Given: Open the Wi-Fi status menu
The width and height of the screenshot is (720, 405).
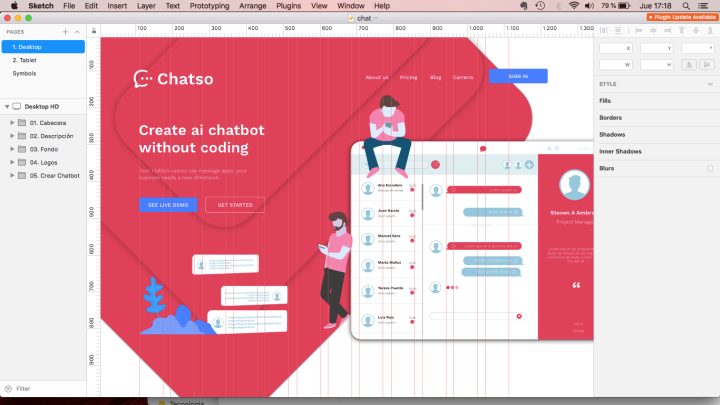Looking at the screenshot, I should tap(574, 6).
